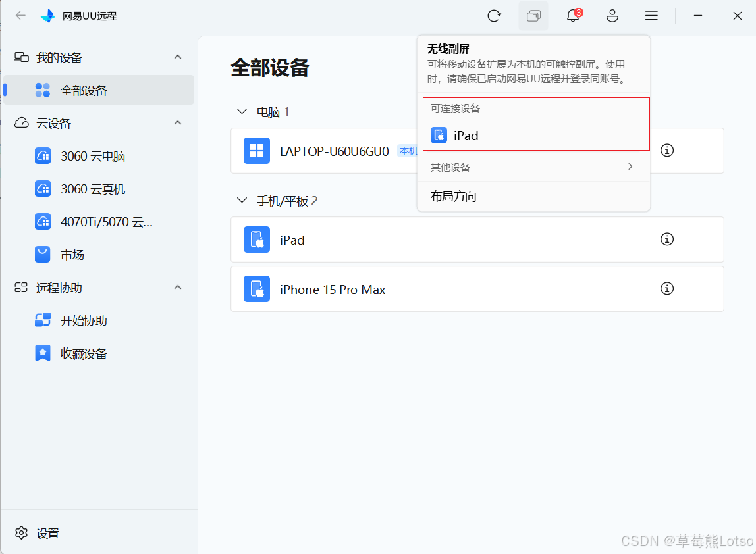Refresh the device list
The image size is (756, 554).
pos(494,16)
